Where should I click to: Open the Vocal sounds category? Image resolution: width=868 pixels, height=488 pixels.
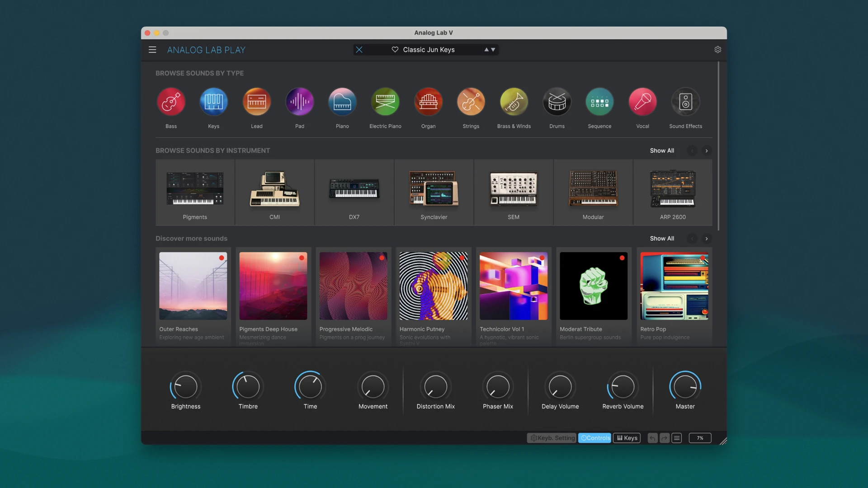(x=642, y=102)
